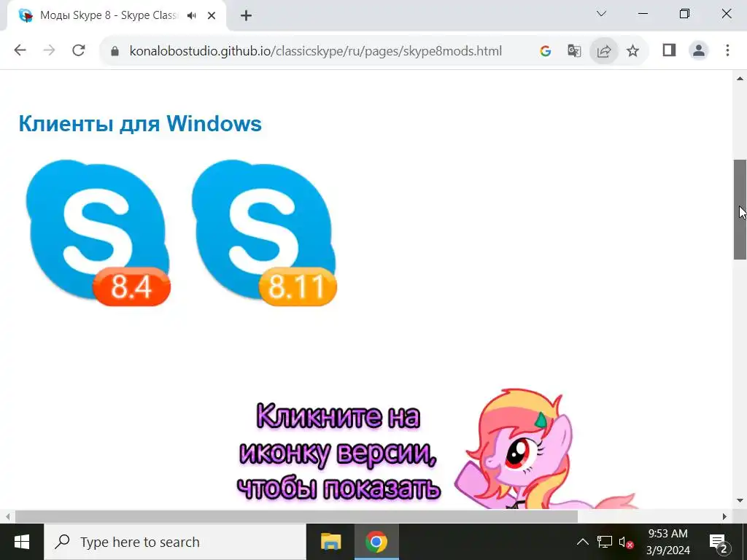Click the forward navigation arrow
This screenshot has width=747, height=560.
[x=49, y=50]
